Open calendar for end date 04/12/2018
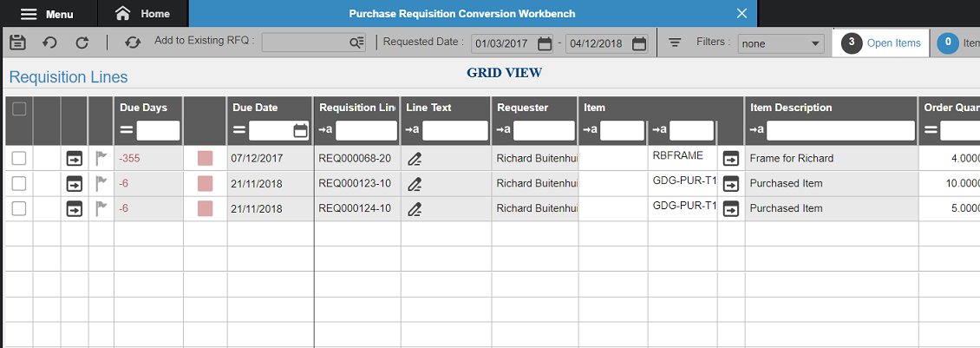 click(639, 43)
